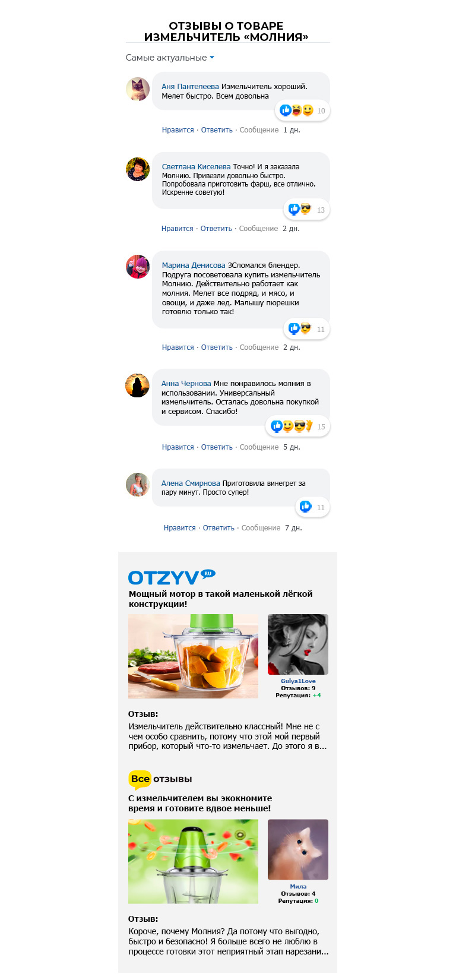Open the Самые актуальные sorting dropdown
Image resolution: width=456 pixels, height=980 pixels.
(170, 58)
